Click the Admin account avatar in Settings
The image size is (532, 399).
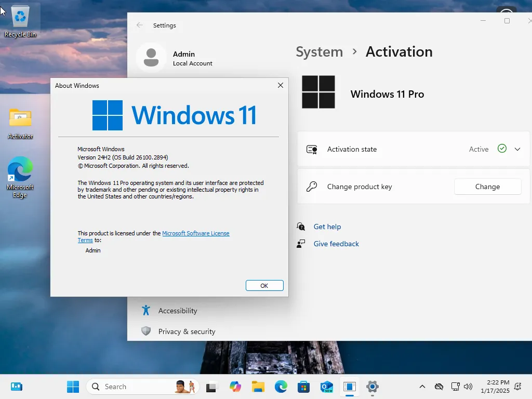click(151, 57)
